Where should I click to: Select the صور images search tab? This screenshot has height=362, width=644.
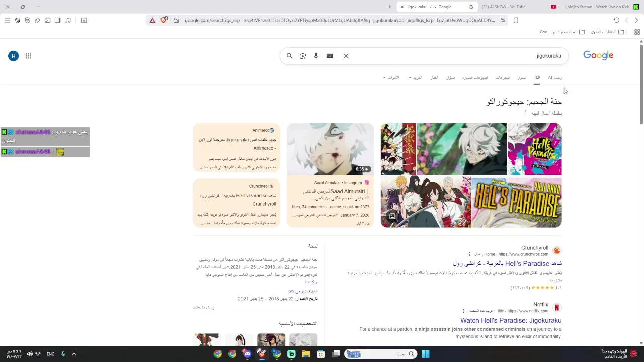click(x=522, y=78)
